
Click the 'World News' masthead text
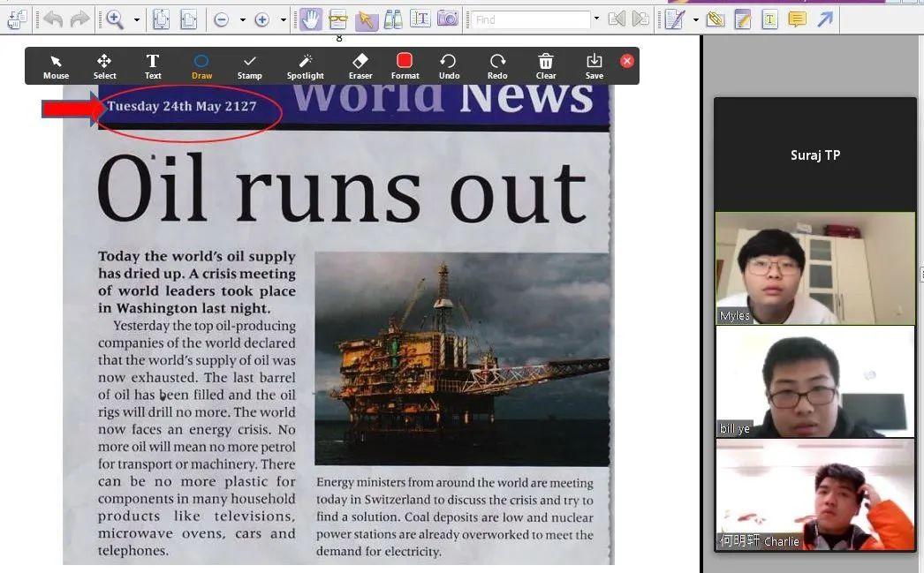click(x=443, y=98)
